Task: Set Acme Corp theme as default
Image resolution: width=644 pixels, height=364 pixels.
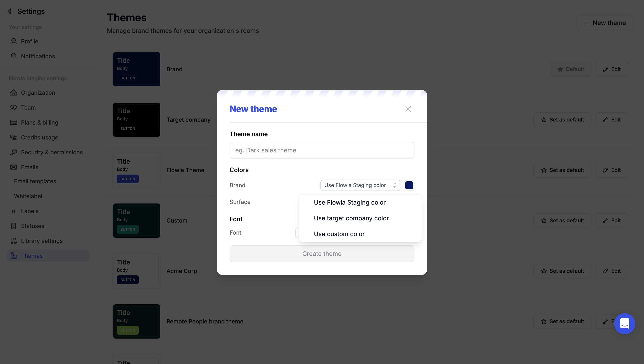Action: coord(562,271)
